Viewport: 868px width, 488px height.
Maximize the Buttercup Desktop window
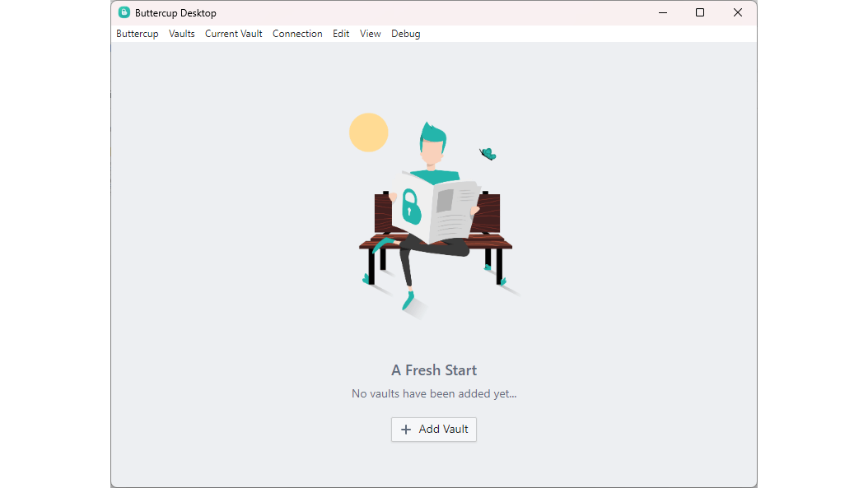pos(700,12)
